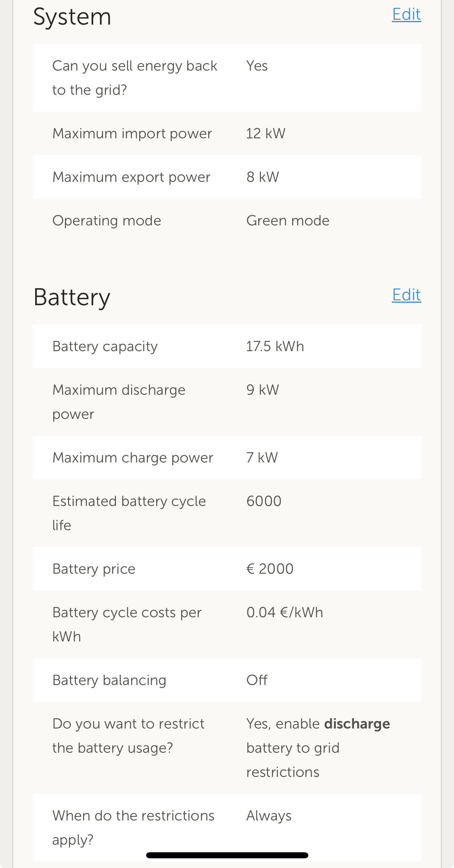Click Edit link for Battery section
The width and height of the screenshot is (454, 868).
[406, 295]
